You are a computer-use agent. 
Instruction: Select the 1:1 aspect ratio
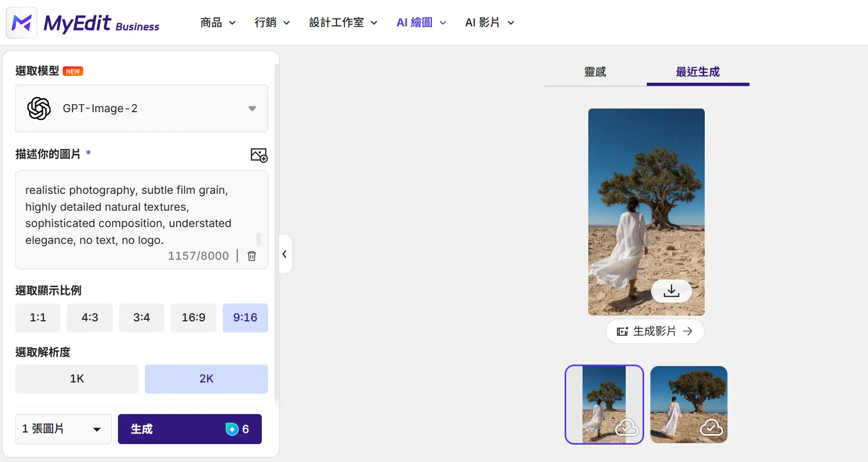point(38,318)
